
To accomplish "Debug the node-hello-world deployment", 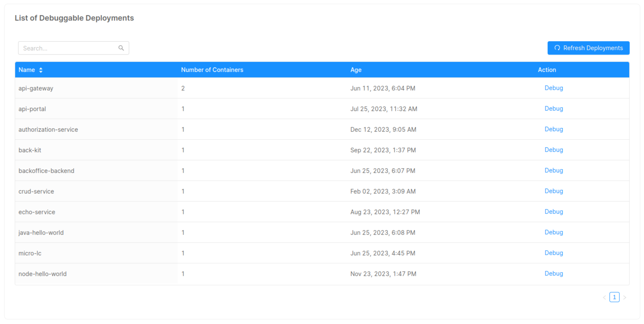I will [554, 274].
